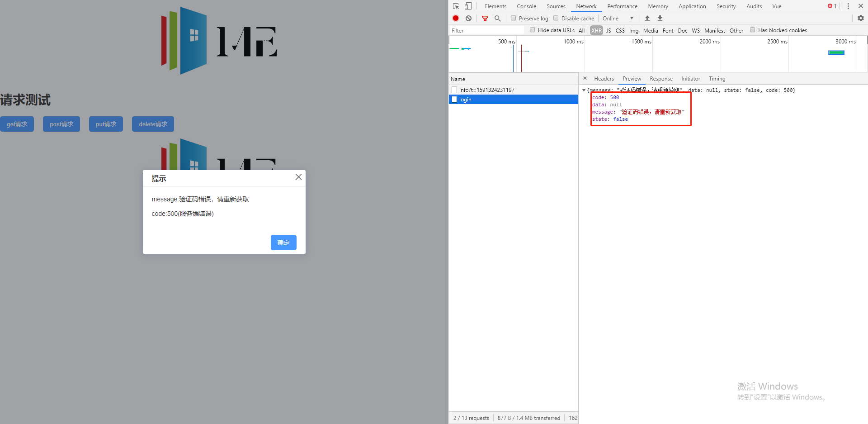
Task: Select the info?t=1591324231197 request
Action: coord(514,90)
